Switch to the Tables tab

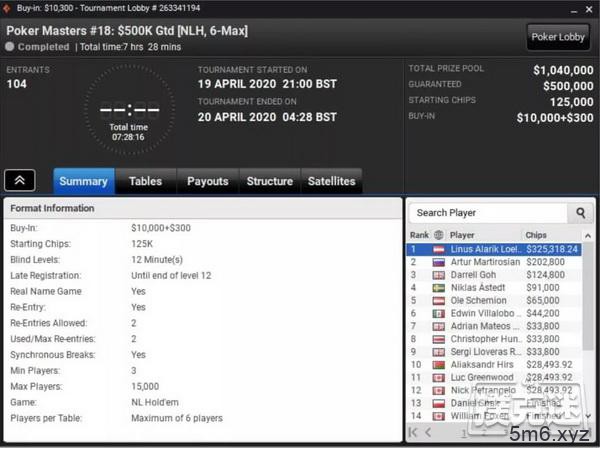point(145,181)
